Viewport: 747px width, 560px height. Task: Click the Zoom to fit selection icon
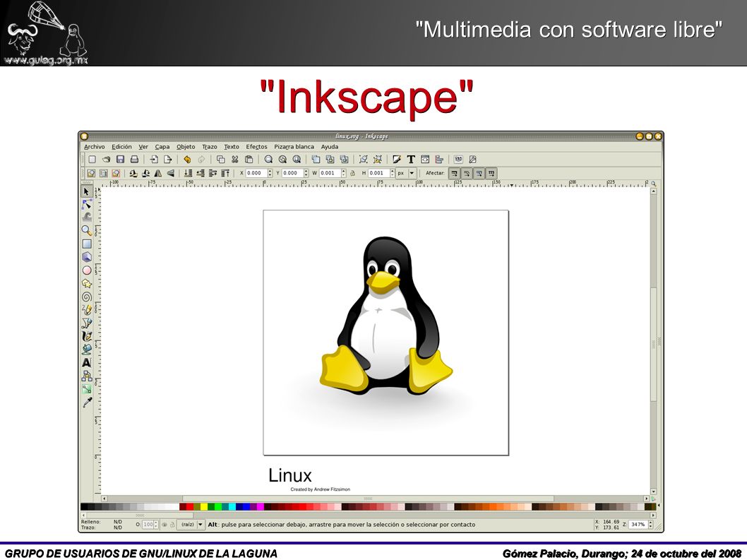[x=269, y=159]
